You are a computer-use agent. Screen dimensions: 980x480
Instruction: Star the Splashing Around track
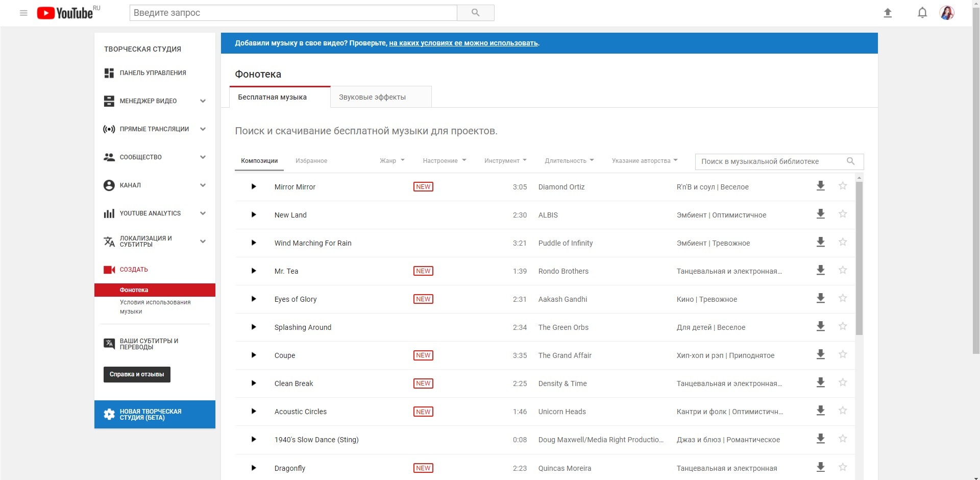(x=843, y=326)
